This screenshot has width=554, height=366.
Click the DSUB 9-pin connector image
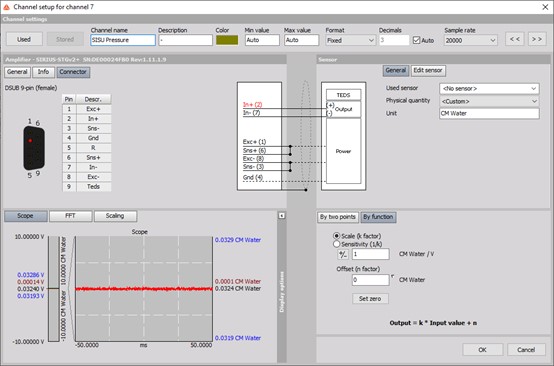[x=34, y=148]
